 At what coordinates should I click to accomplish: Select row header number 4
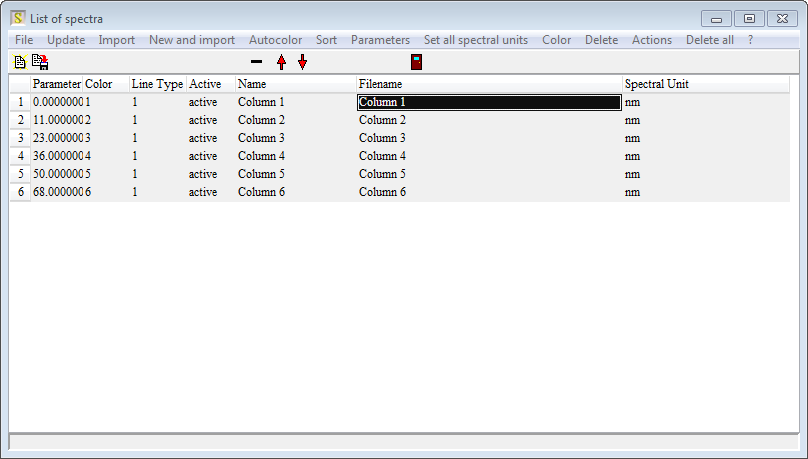click(20, 156)
